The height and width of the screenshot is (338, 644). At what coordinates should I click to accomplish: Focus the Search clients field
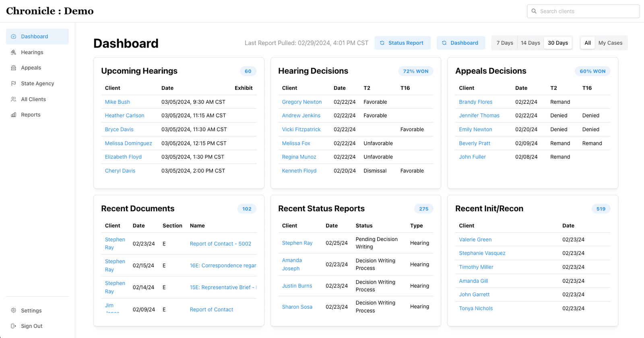point(583,11)
